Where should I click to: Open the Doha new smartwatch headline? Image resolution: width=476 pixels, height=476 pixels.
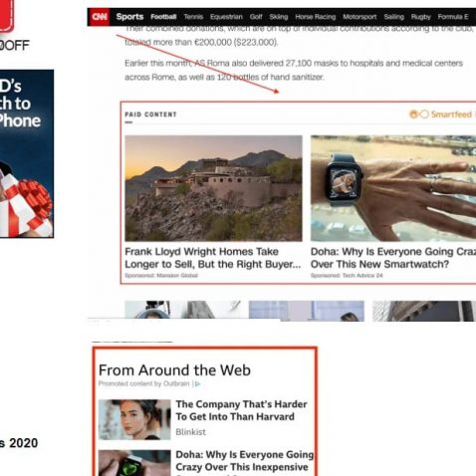point(393,258)
